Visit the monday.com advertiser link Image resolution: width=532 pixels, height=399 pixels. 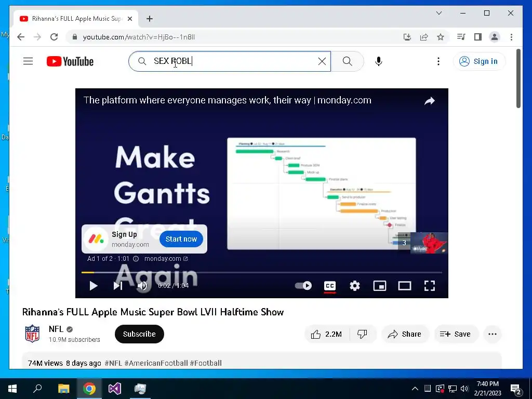[x=166, y=259]
